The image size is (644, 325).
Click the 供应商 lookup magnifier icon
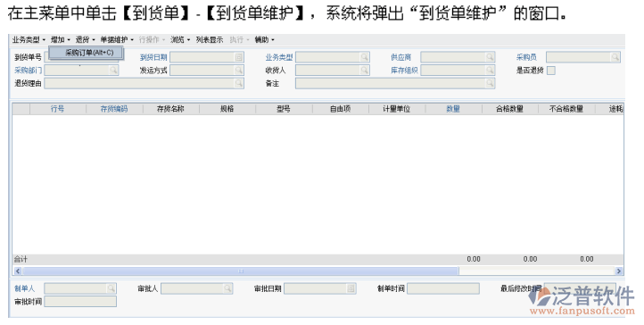tap(490, 57)
